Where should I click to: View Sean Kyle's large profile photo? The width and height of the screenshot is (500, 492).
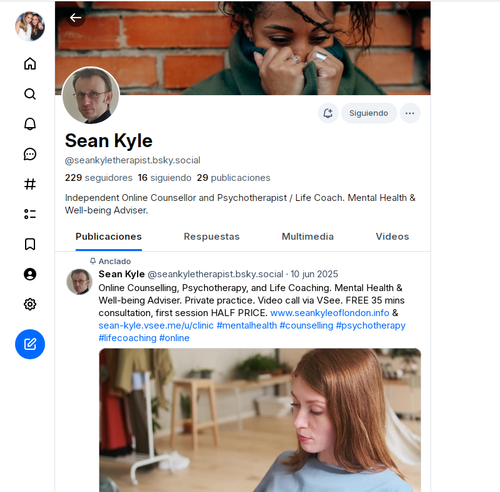(91, 95)
